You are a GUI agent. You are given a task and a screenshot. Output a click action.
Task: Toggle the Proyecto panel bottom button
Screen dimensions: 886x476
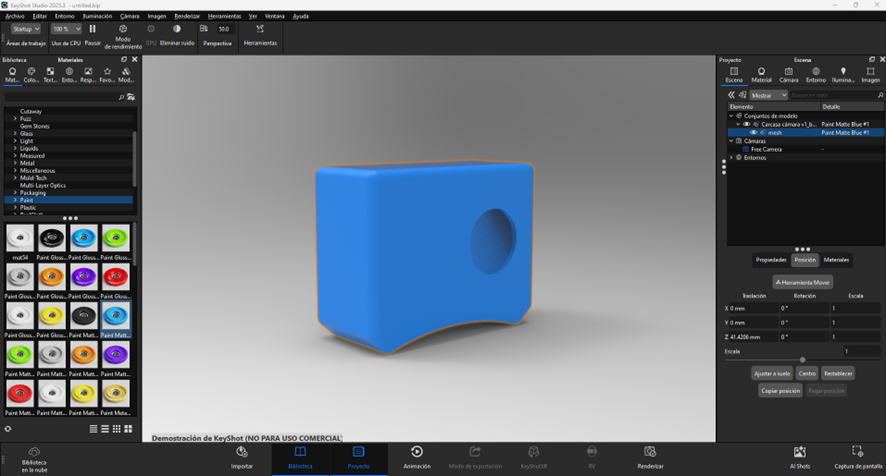(359, 457)
